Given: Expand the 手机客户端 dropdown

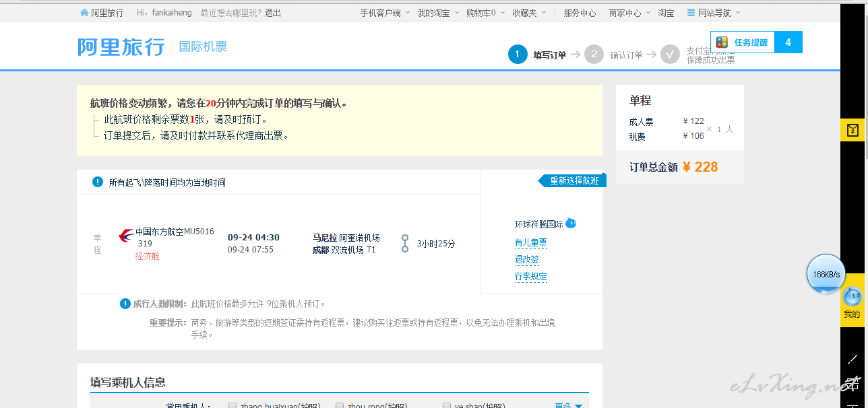Looking at the screenshot, I should point(385,13).
